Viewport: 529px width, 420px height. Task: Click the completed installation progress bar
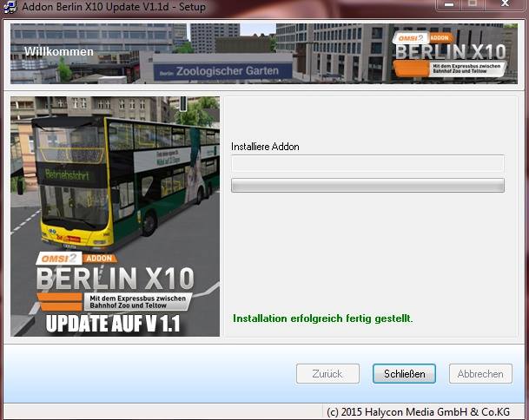pyautogui.click(x=367, y=186)
